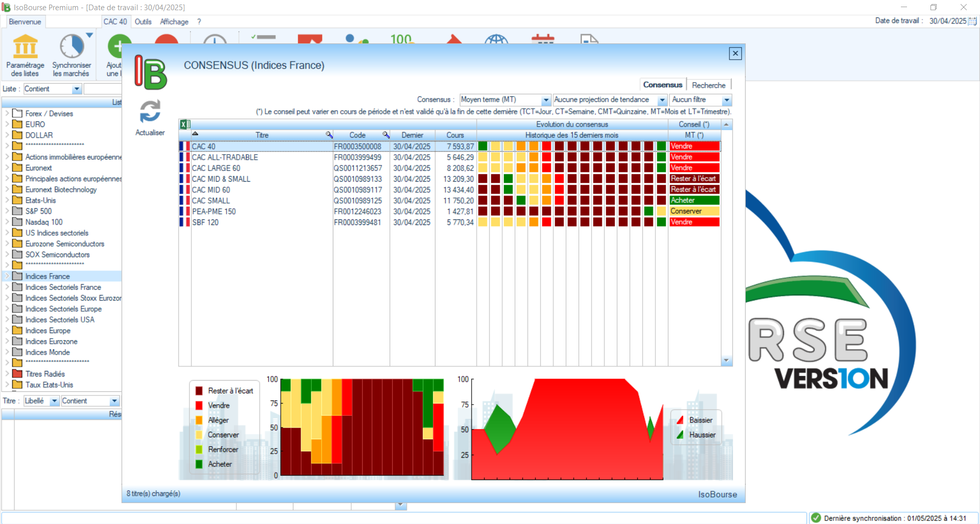Export the consensus table to Excel

click(185, 124)
